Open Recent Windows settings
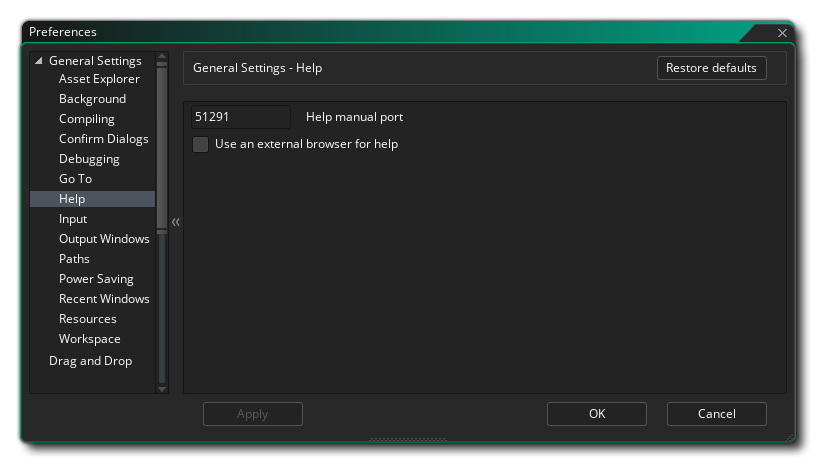This screenshot has height=463, width=816. coord(104,299)
